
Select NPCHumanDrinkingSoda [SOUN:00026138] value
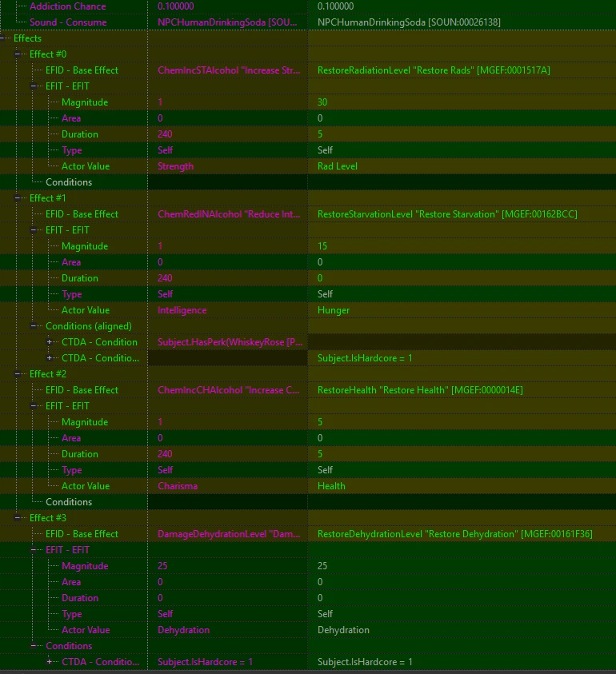[x=409, y=22]
